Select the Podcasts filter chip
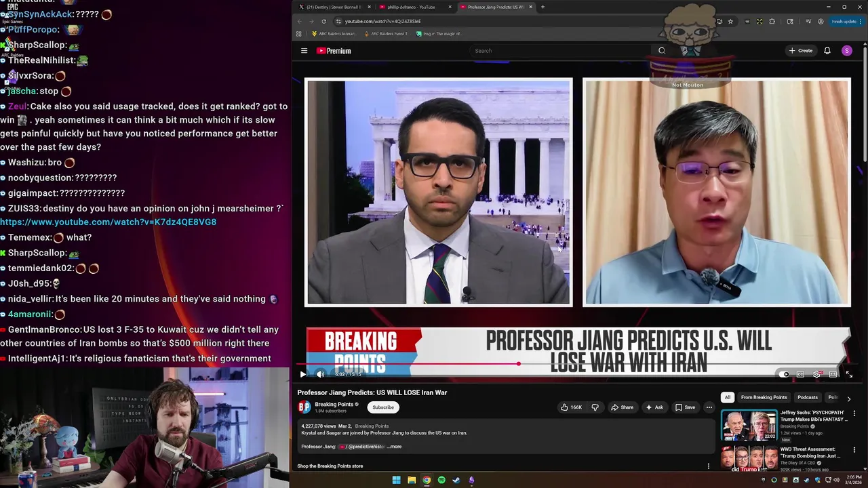The width and height of the screenshot is (868, 488). tap(807, 397)
